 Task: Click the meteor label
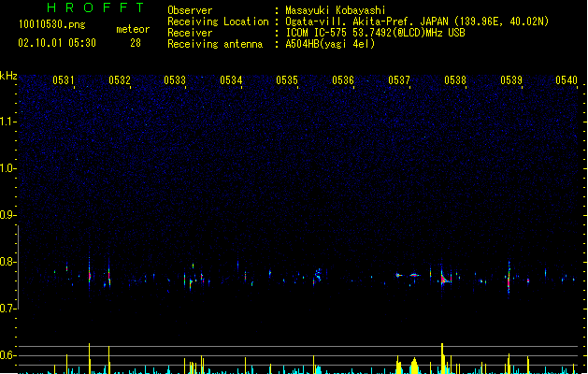pos(133,29)
